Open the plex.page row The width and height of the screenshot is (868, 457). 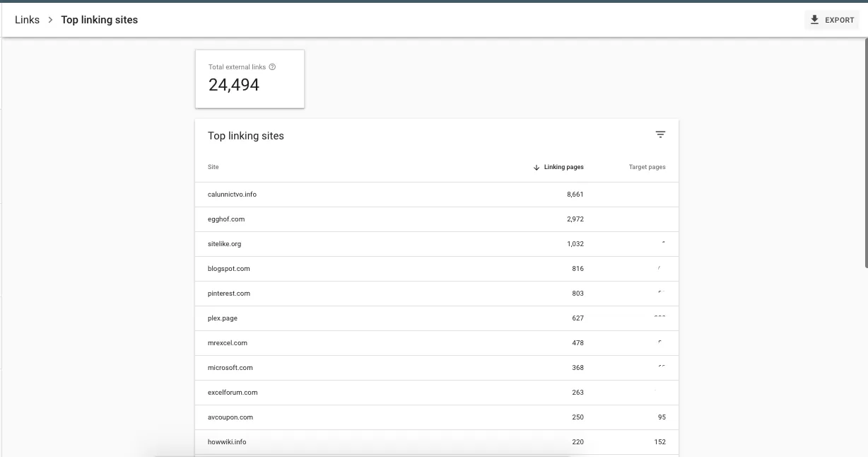[223, 318]
